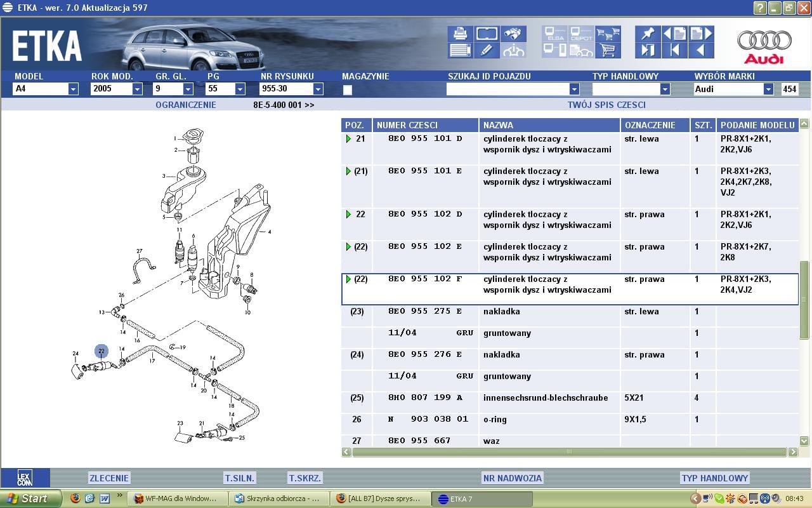Open the Windows Start button
This screenshot has width=812, height=508.
click(x=30, y=498)
